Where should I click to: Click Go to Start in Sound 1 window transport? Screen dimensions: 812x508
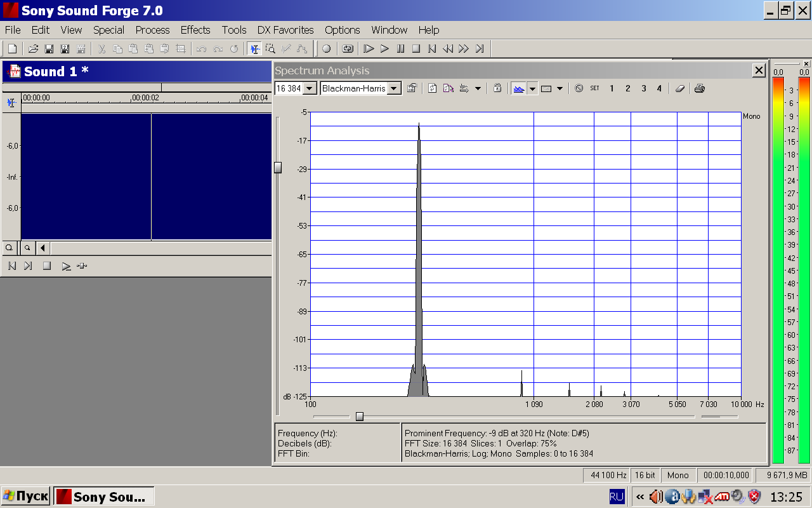click(x=12, y=266)
